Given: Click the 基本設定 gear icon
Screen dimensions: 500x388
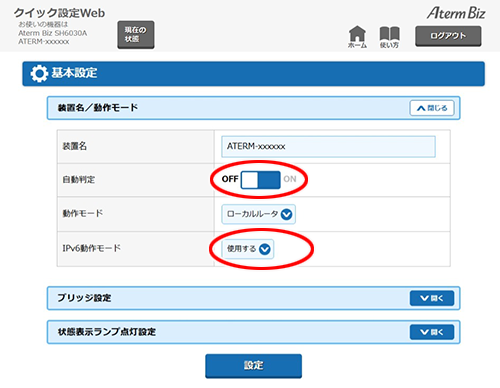Looking at the screenshot, I should click(39, 74).
